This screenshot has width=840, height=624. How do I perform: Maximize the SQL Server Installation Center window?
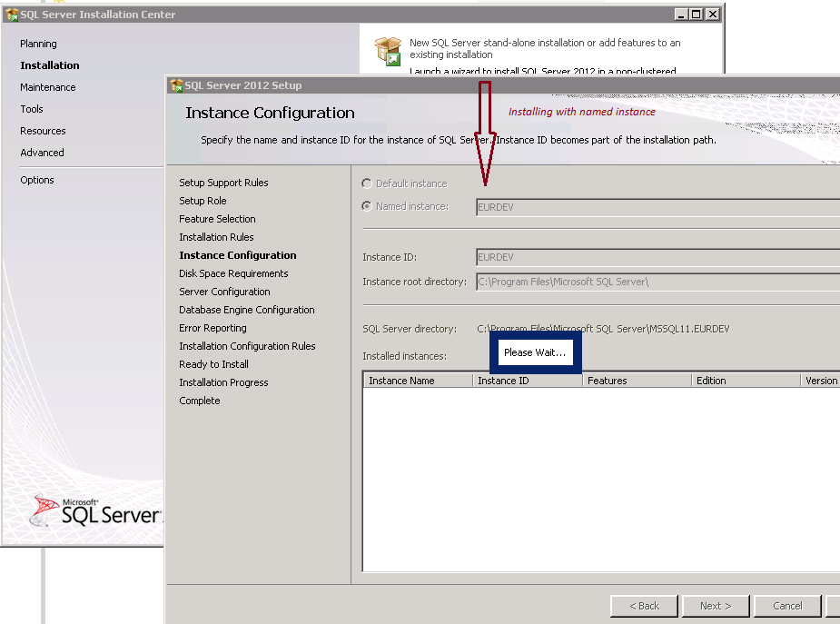[696, 15]
